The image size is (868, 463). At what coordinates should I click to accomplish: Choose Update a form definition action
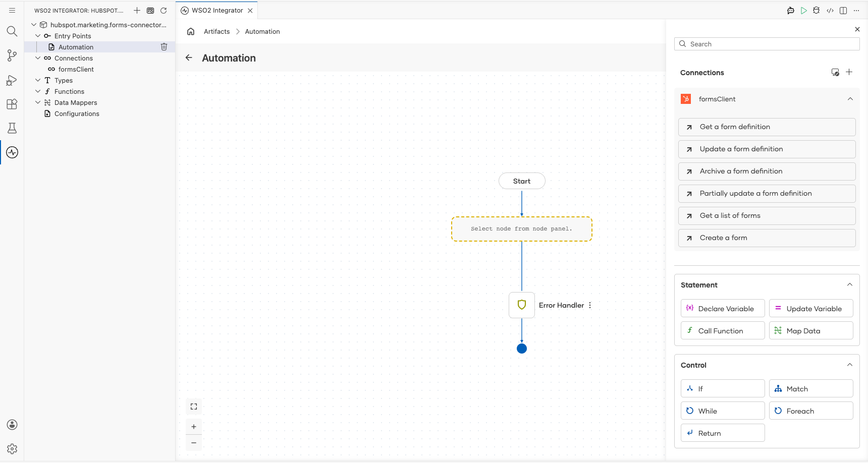[767, 149]
